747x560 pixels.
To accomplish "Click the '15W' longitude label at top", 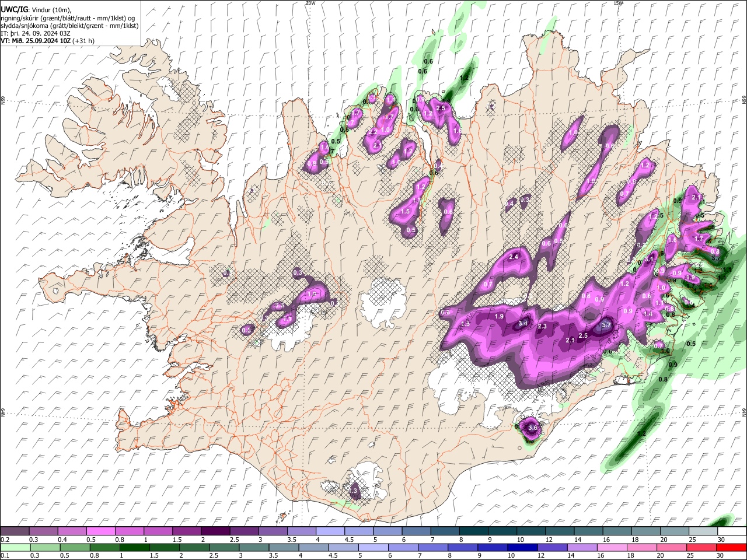I will click(x=618, y=3).
